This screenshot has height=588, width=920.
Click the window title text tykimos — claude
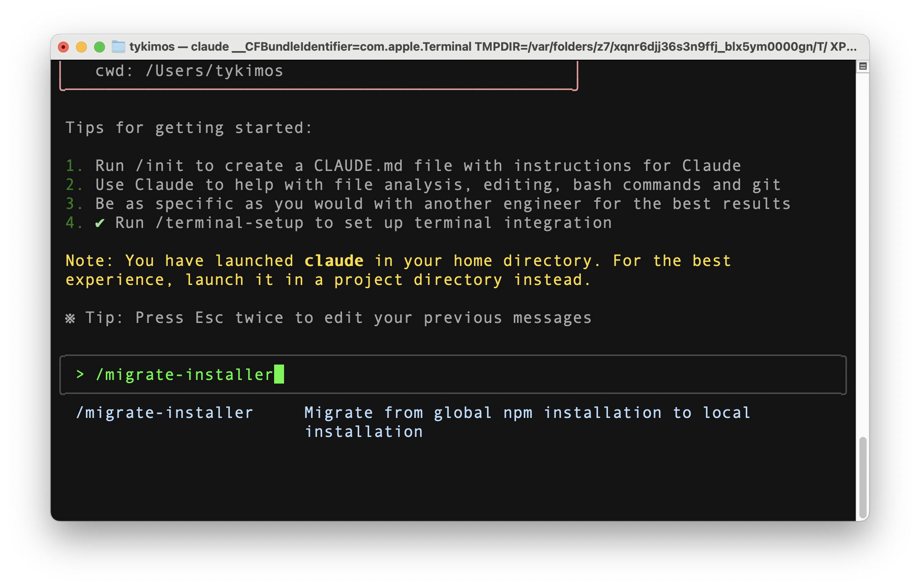click(x=179, y=47)
